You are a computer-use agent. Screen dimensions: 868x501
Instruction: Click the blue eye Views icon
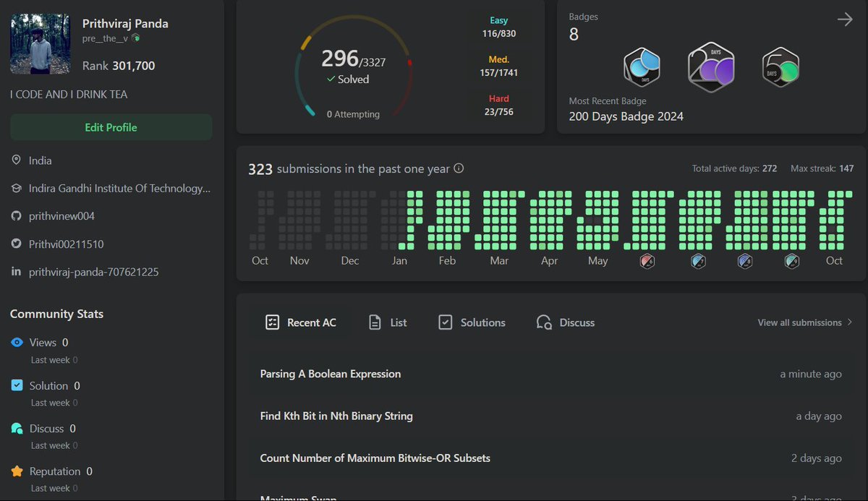point(17,343)
